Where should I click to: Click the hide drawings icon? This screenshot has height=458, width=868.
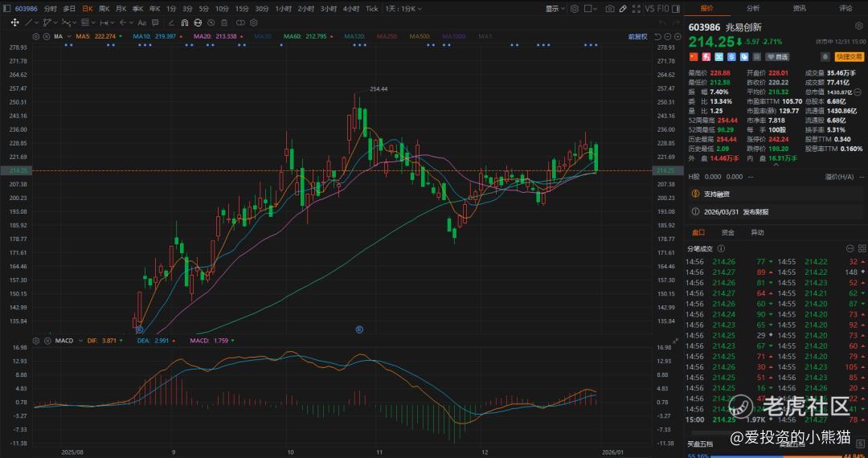tap(211, 22)
